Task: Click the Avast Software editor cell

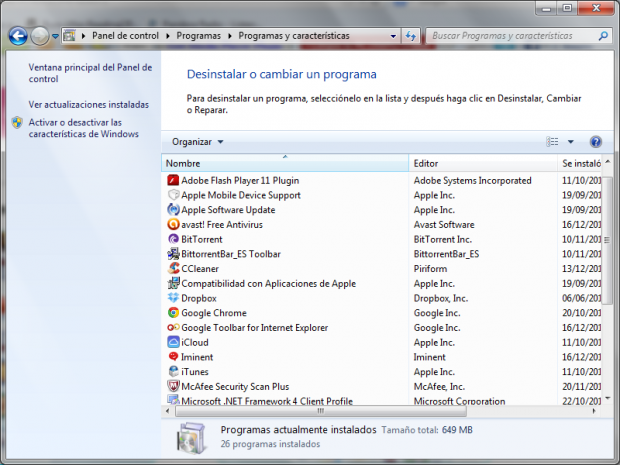Action: coord(444,224)
